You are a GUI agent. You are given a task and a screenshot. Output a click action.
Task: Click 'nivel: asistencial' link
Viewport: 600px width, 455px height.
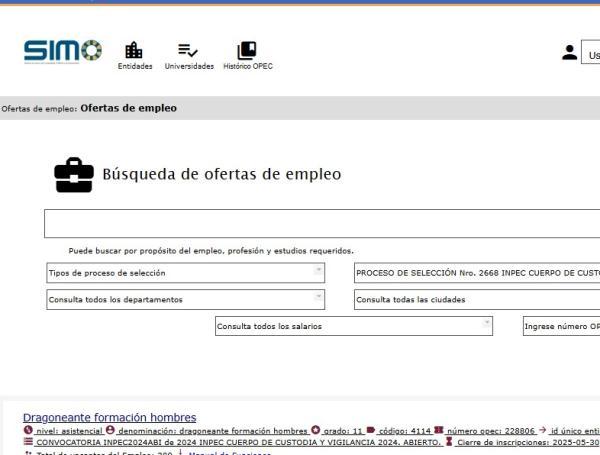coord(69,431)
